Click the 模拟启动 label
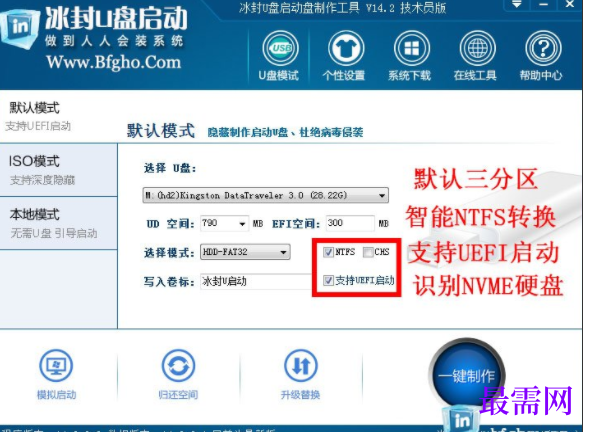Screen dimensions: 591x432 tap(56, 395)
